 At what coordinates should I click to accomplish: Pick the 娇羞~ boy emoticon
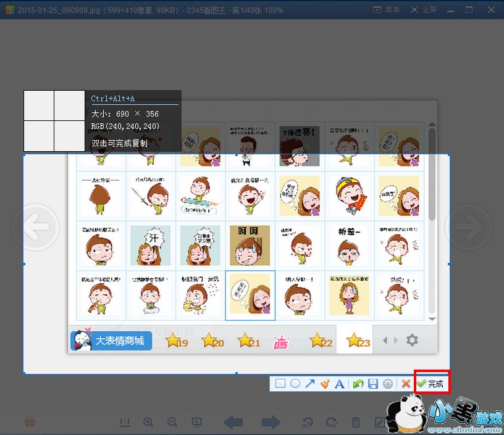[350, 246]
